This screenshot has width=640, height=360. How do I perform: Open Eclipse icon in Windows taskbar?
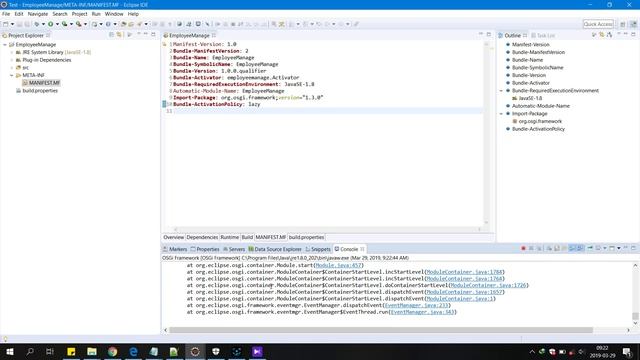[195, 351]
